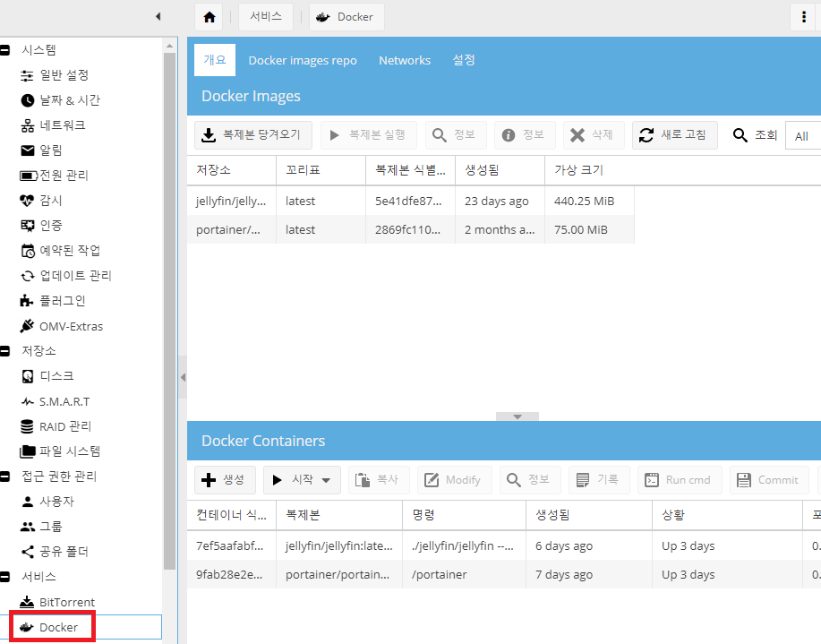The image size is (821, 644).
Task: Select container 7ef5aafabf... row
Action: (504, 545)
